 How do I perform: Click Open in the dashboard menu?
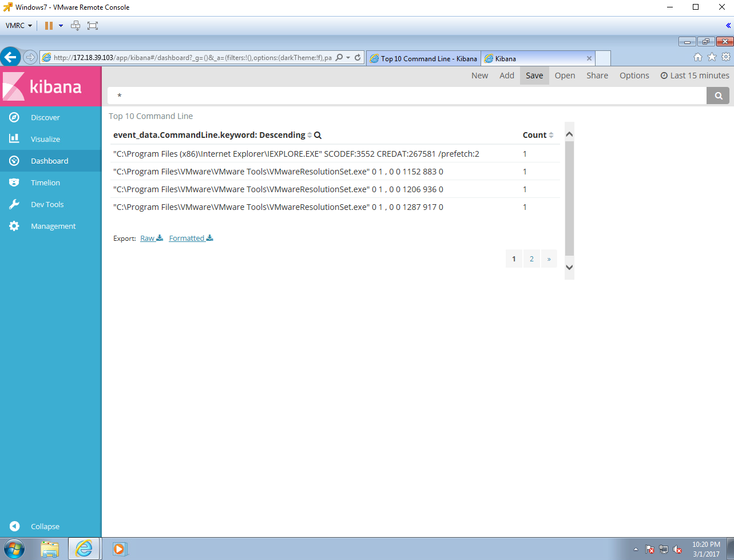point(565,76)
